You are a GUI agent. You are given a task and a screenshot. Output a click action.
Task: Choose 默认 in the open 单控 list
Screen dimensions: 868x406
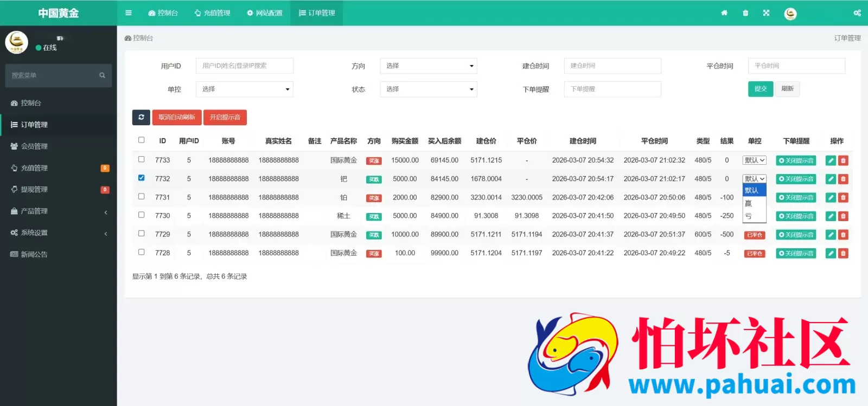click(x=754, y=190)
